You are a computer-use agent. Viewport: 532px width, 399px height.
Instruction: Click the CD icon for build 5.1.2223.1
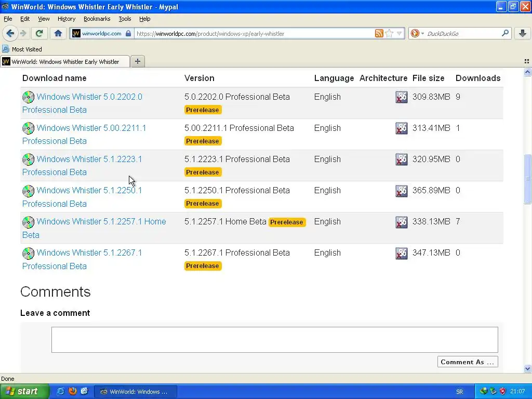pyautogui.click(x=29, y=159)
